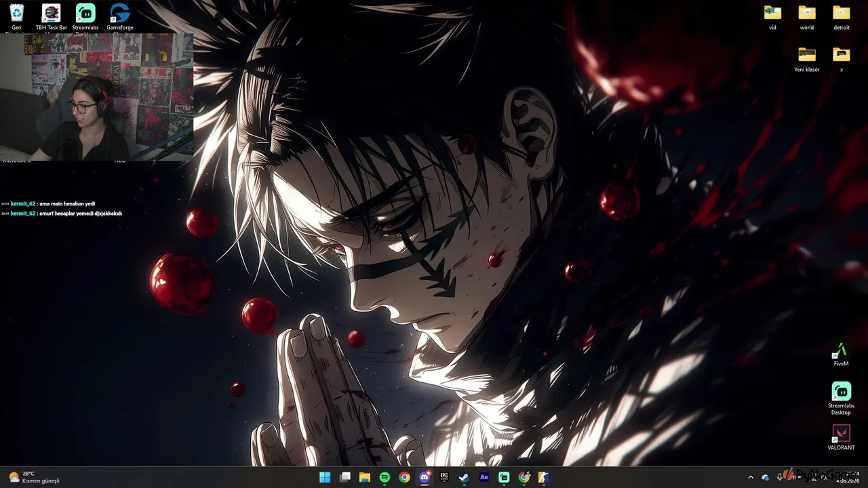Launch the TBH Task Bar shortcut
Screen dimensions: 868x488
51,16
